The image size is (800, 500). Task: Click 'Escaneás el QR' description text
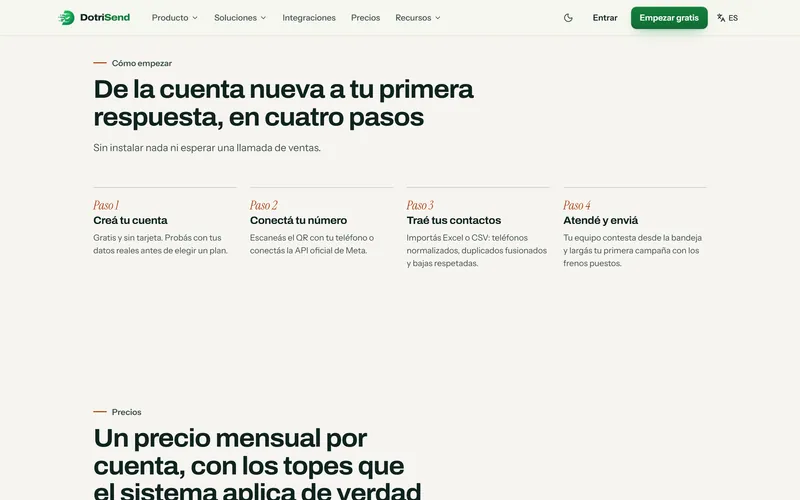[x=312, y=244]
